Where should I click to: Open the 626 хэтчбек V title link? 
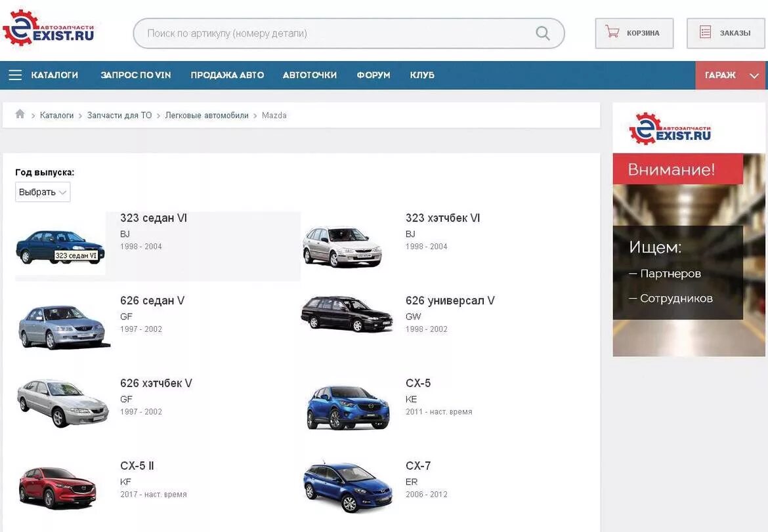[156, 383]
